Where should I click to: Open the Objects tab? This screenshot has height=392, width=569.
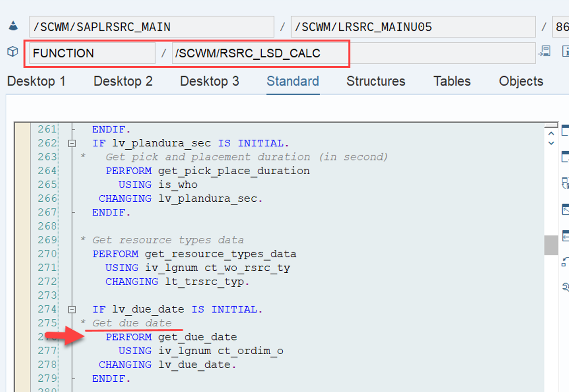521,81
